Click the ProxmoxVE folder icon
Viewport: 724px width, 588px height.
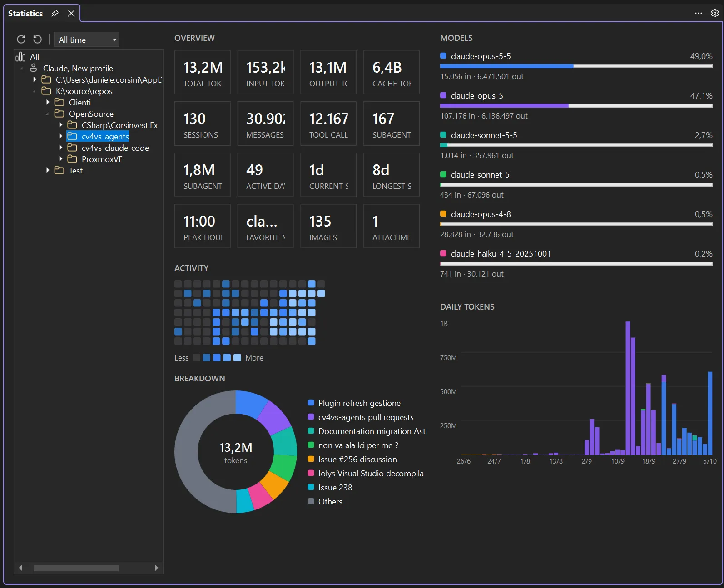click(x=72, y=159)
